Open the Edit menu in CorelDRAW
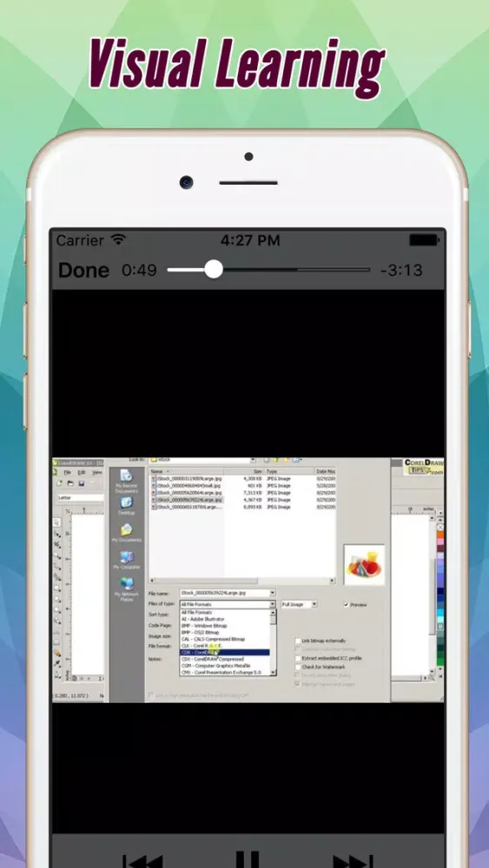This screenshot has height=868, width=489. coord(82,472)
